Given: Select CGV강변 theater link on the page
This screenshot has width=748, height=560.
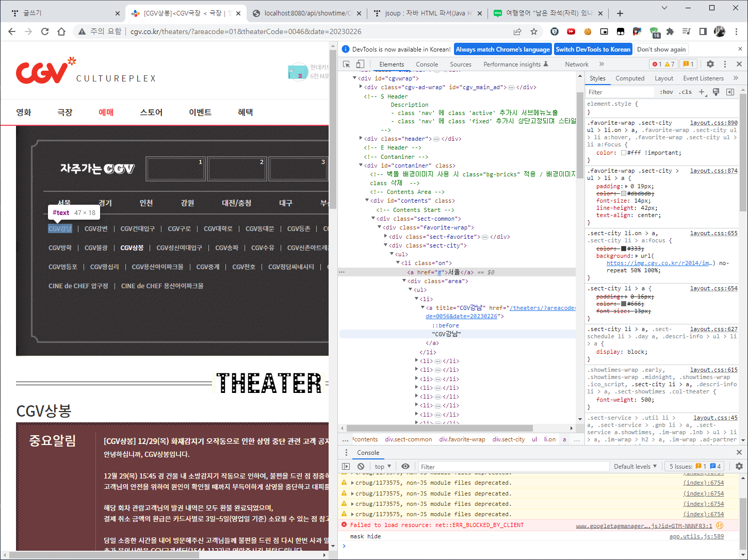Looking at the screenshot, I should tap(96, 228).
